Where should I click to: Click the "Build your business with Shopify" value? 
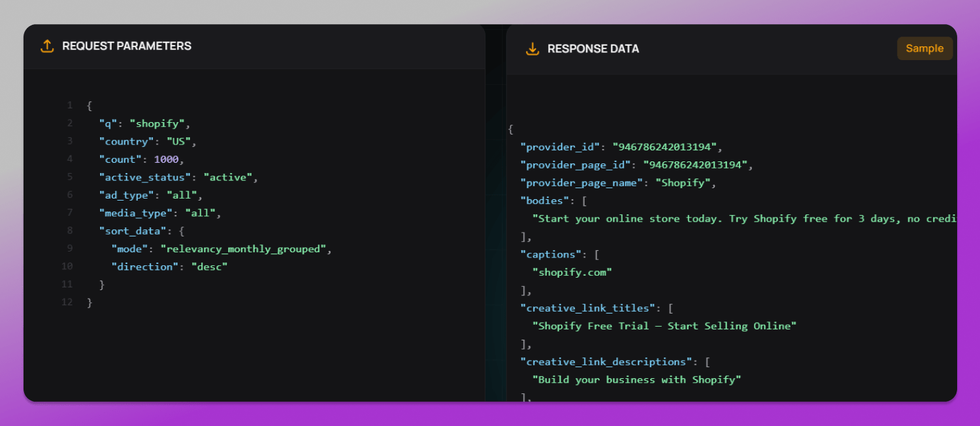click(637, 380)
